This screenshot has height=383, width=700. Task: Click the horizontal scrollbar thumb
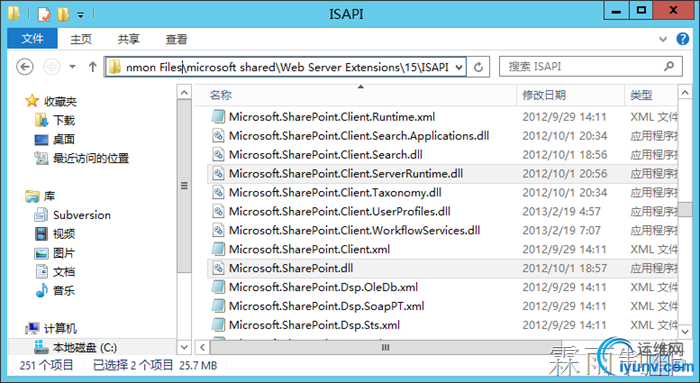tap(384, 347)
